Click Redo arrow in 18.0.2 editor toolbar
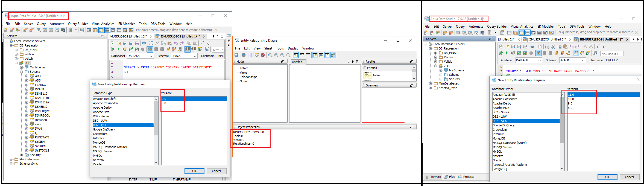Image resolution: width=644 pixels, height=186 pixels. point(182,43)
